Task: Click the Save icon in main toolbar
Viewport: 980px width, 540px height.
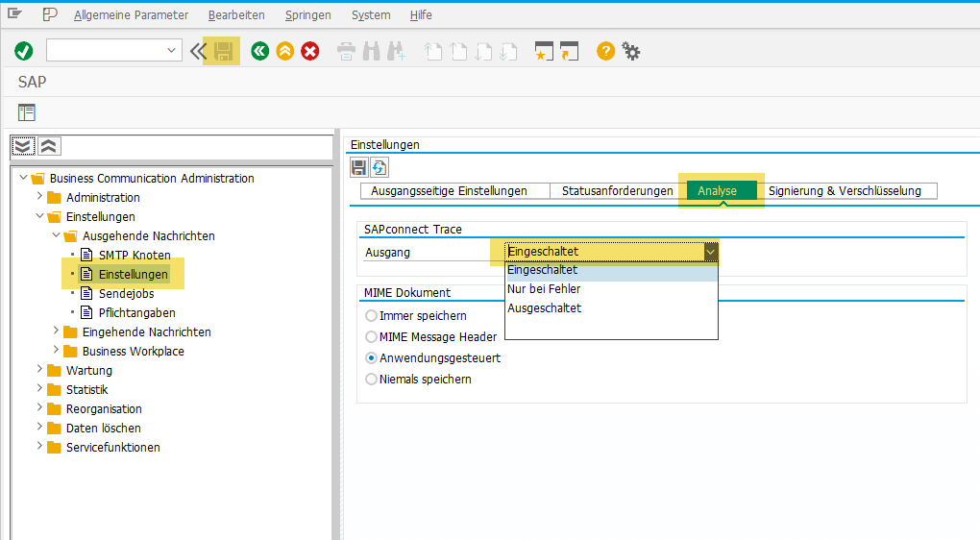Action: [224, 51]
